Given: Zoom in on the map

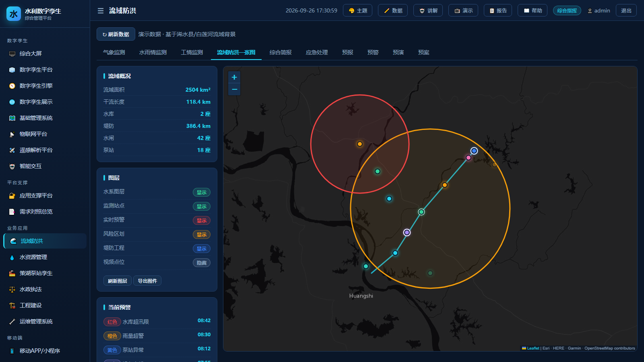Looking at the screenshot, I should pos(234,77).
